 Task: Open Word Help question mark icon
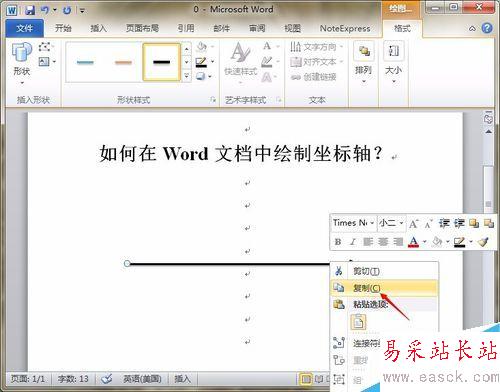(x=487, y=28)
